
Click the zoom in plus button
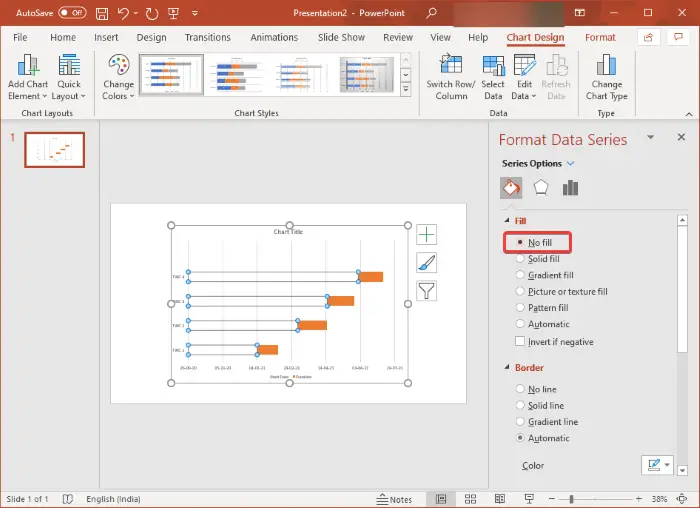[x=639, y=499]
